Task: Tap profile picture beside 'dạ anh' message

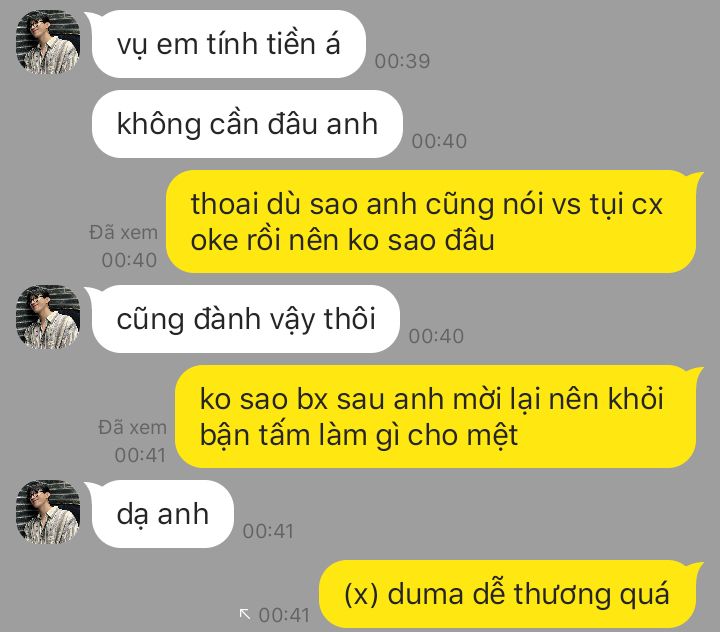Action: click(48, 512)
